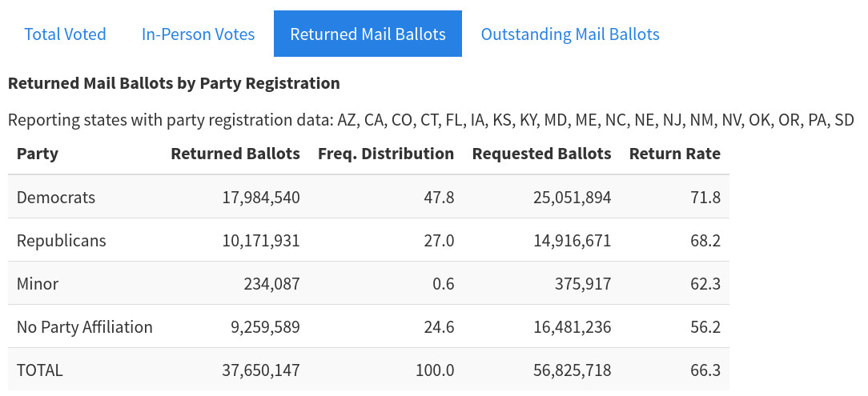Screen dimensions: 868x396
Task: Select the Democrats row label
Action: [x=56, y=197]
